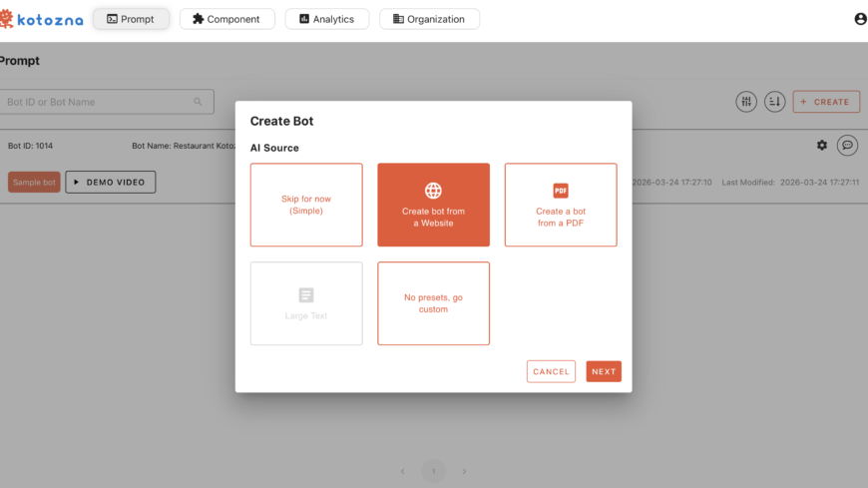Viewport: 868px width, 488px height.
Task: Click the Bot ID: 1014 text
Action: (x=31, y=146)
